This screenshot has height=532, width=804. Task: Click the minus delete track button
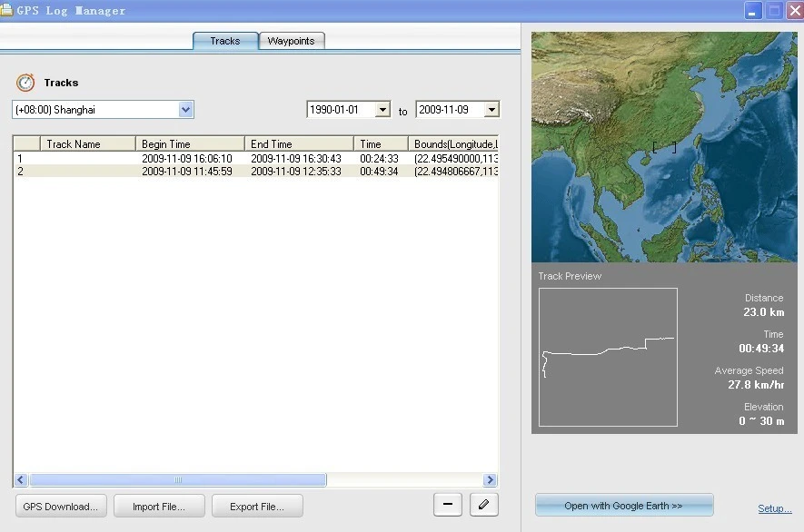(x=448, y=505)
